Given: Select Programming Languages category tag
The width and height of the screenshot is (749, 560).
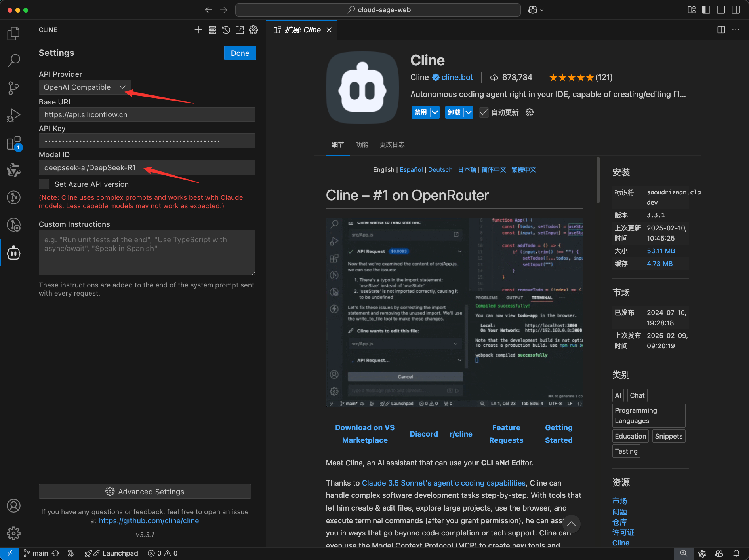Looking at the screenshot, I should point(649,416).
